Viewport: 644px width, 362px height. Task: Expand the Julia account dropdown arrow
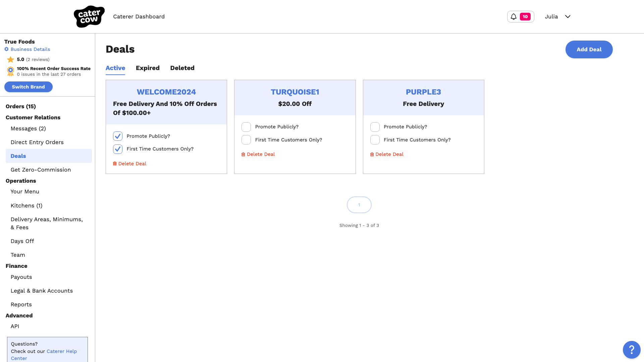(x=568, y=16)
